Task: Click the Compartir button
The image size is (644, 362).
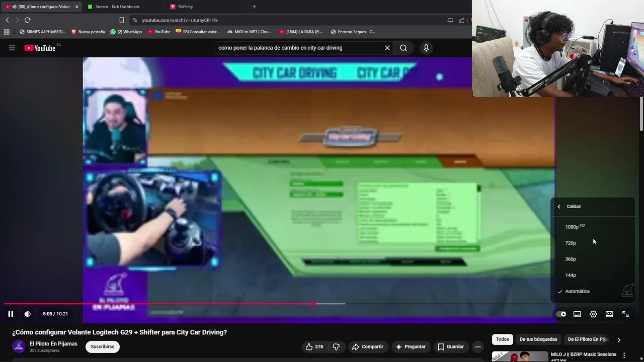Action: point(368,346)
